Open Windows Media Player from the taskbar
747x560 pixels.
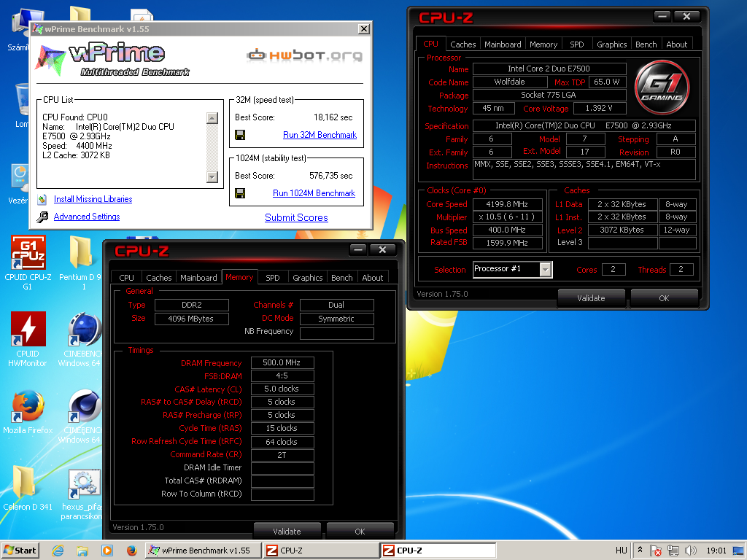tap(107, 551)
